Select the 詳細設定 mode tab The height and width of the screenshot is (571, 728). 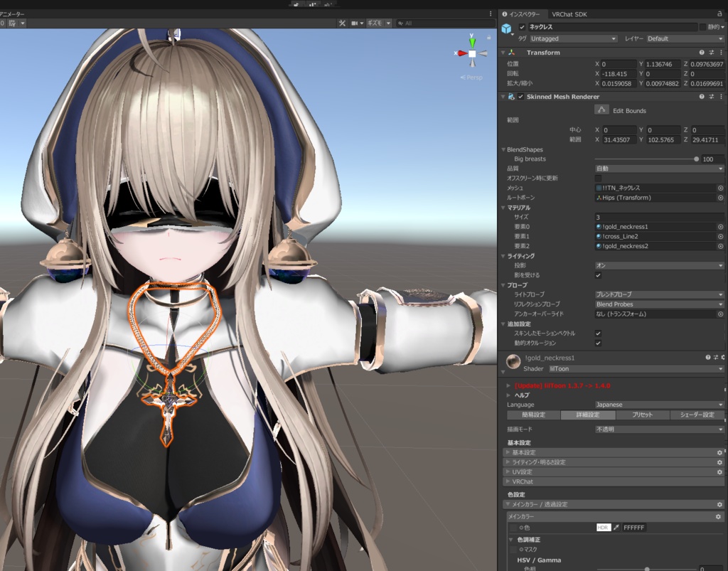click(588, 415)
